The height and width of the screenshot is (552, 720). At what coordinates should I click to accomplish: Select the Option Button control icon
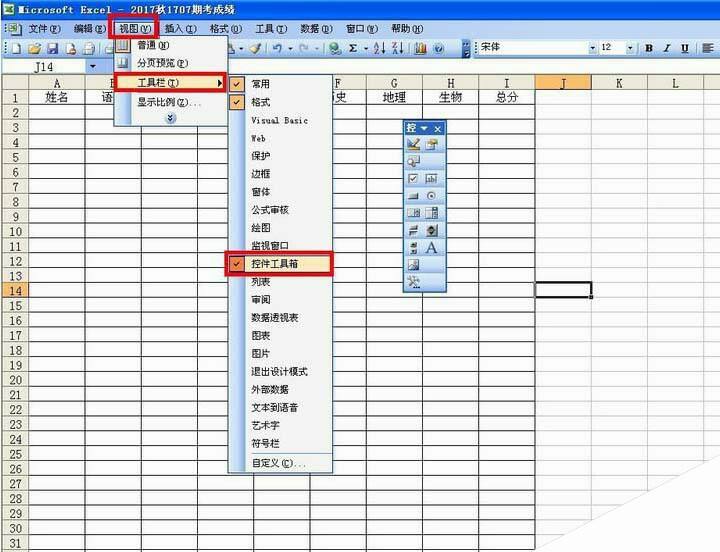pyautogui.click(x=431, y=196)
